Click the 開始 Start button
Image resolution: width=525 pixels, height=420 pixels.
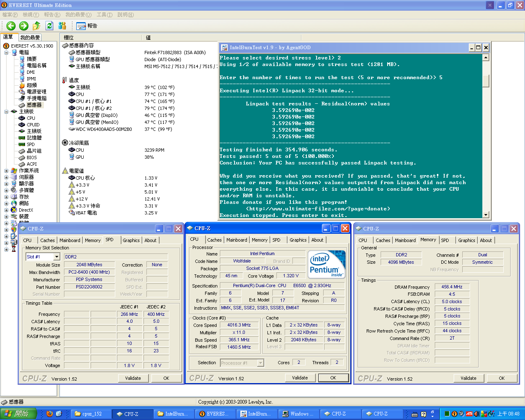[x=18, y=414]
